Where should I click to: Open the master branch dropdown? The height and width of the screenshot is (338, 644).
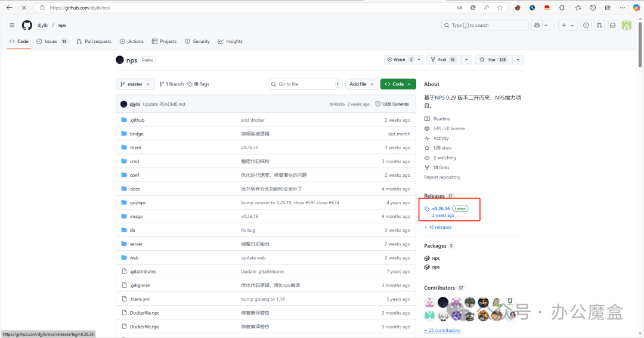(135, 84)
